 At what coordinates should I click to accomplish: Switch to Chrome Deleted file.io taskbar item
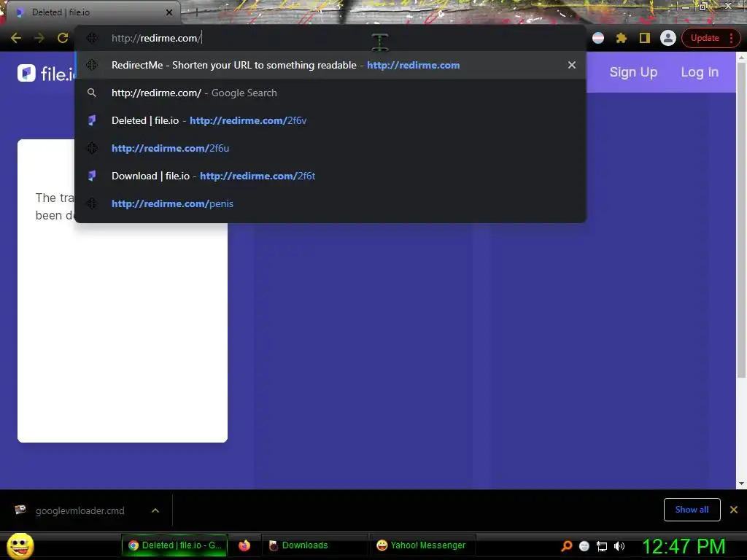pyautogui.click(x=174, y=545)
